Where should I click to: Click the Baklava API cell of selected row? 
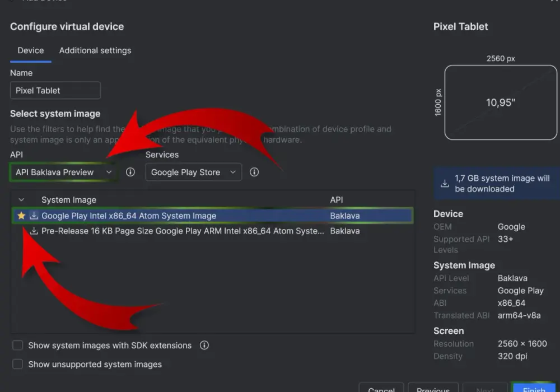[344, 216]
